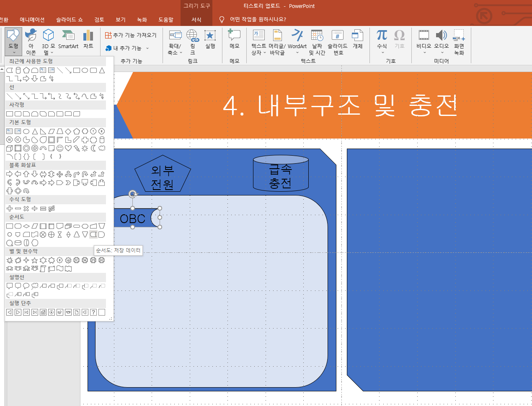Click the shapes gallery resize grip
This screenshot has height=406, width=532.
coord(111,319)
